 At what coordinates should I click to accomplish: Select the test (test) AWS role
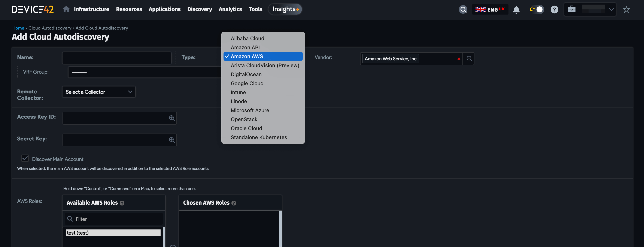(x=113, y=233)
